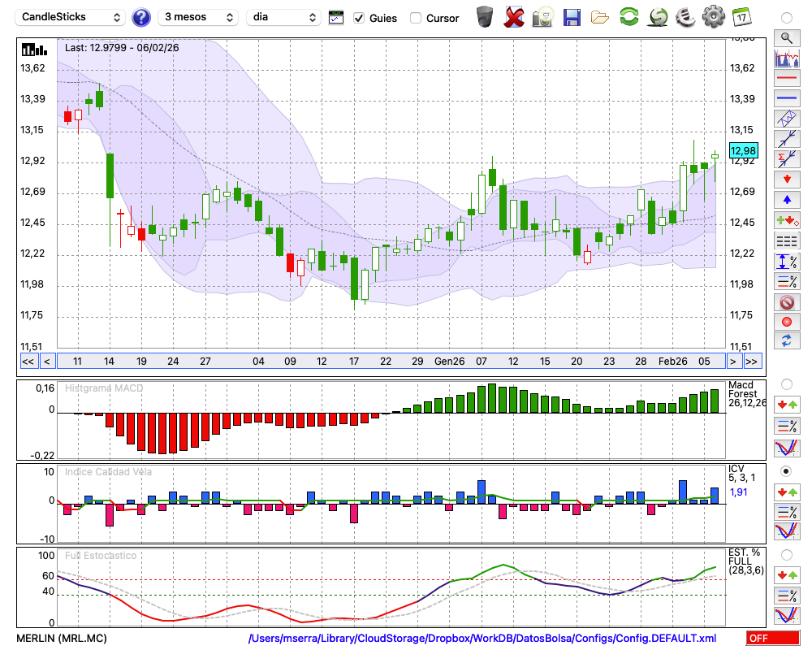The width and height of the screenshot is (812, 650).
Task: Click the red OFF button
Action: [x=767, y=639]
